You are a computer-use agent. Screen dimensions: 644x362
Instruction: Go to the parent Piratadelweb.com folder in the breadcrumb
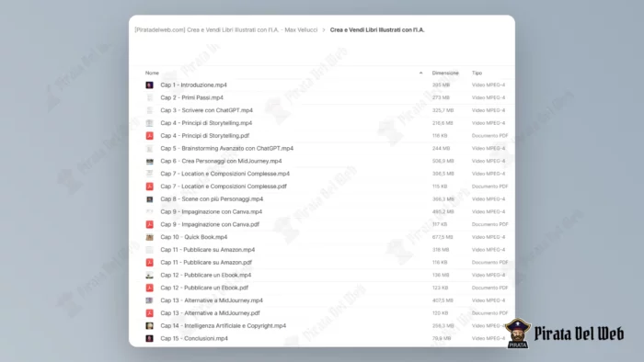[226, 30]
